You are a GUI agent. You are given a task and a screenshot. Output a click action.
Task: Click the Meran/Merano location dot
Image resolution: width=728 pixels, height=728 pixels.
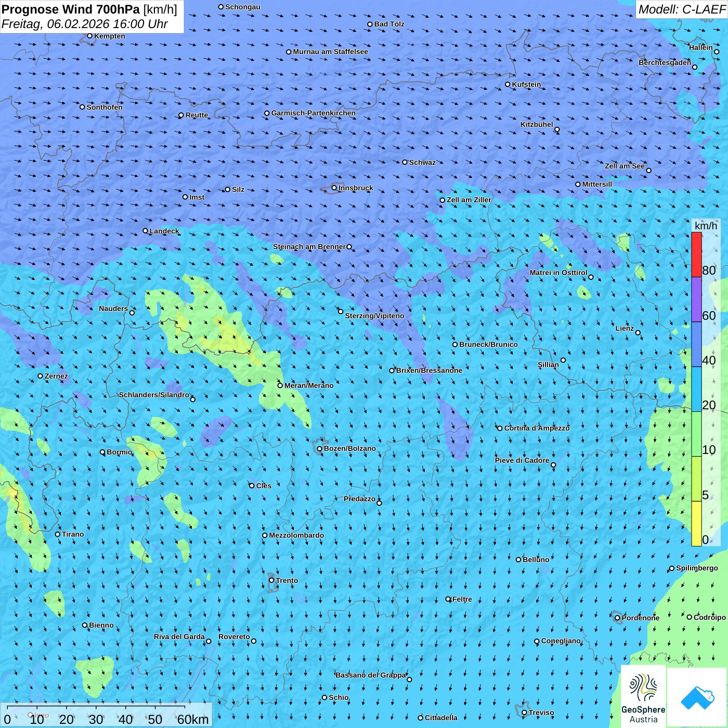tap(280, 385)
